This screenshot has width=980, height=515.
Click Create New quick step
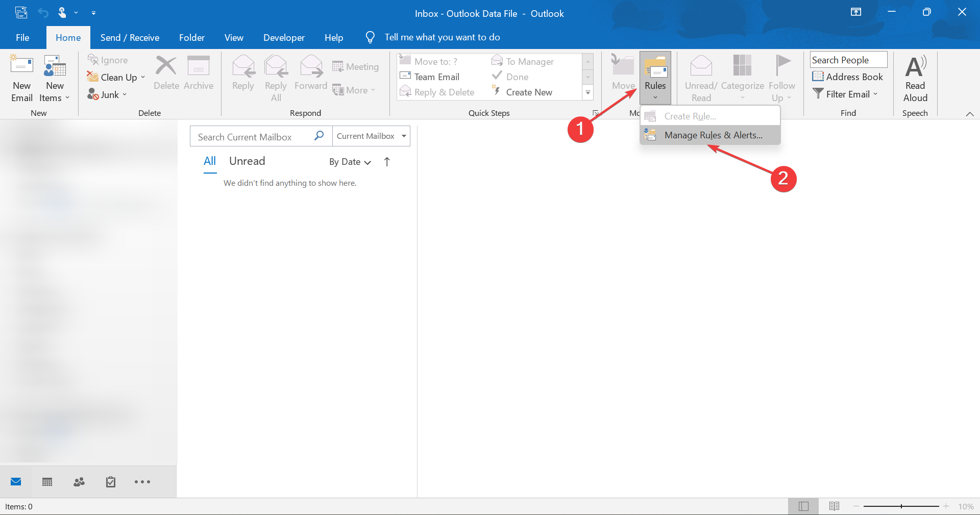529,92
